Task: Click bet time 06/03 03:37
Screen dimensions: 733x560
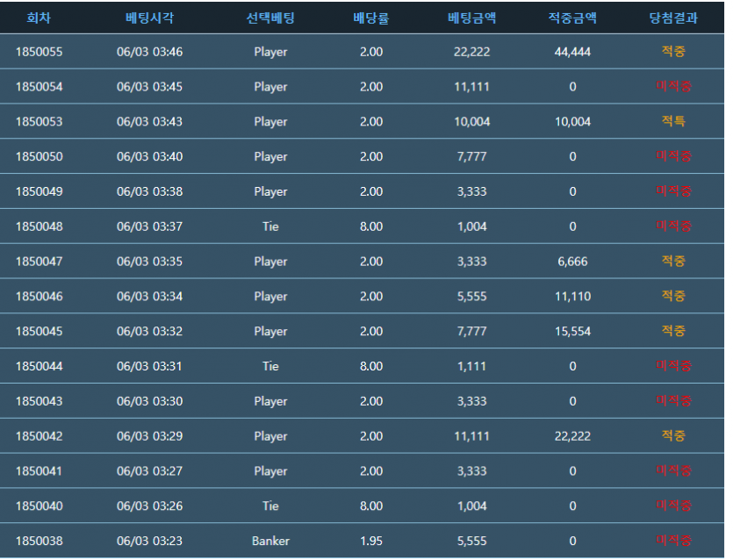Action: coord(149,226)
